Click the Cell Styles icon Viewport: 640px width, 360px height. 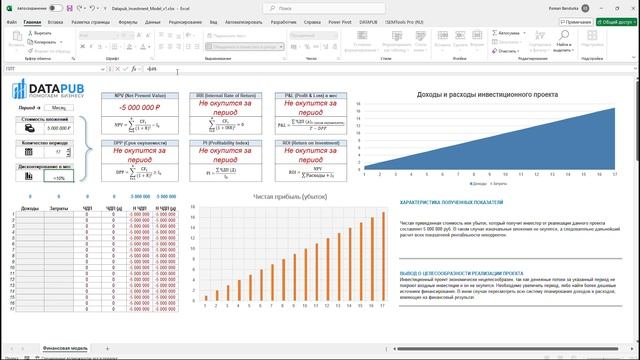point(420,36)
